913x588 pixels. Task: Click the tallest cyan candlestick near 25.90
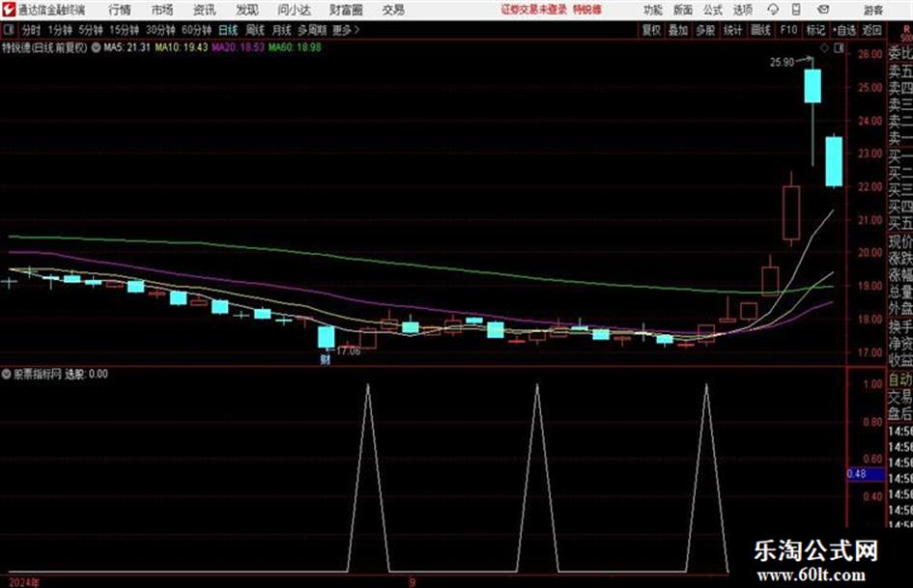click(813, 86)
